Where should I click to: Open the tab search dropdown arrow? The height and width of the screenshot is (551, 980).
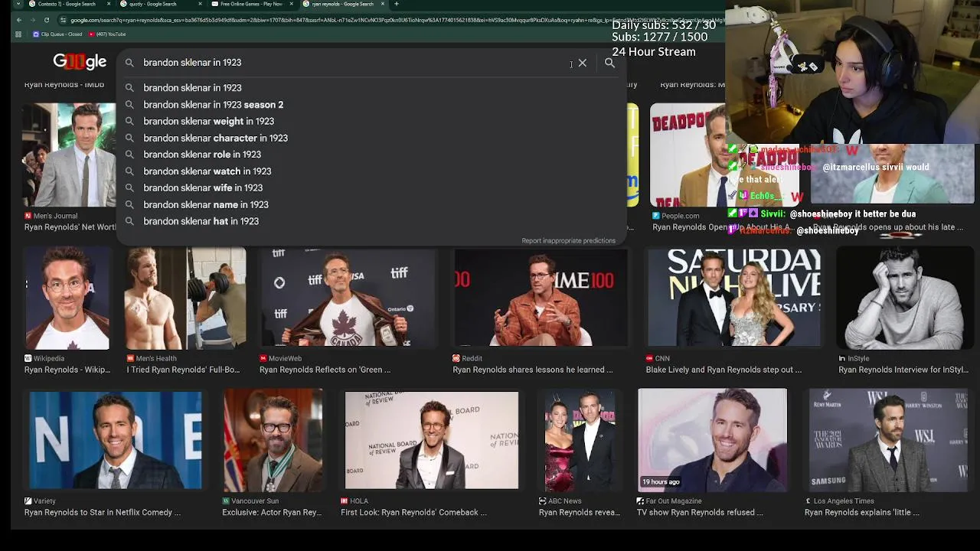pos(18,4)
